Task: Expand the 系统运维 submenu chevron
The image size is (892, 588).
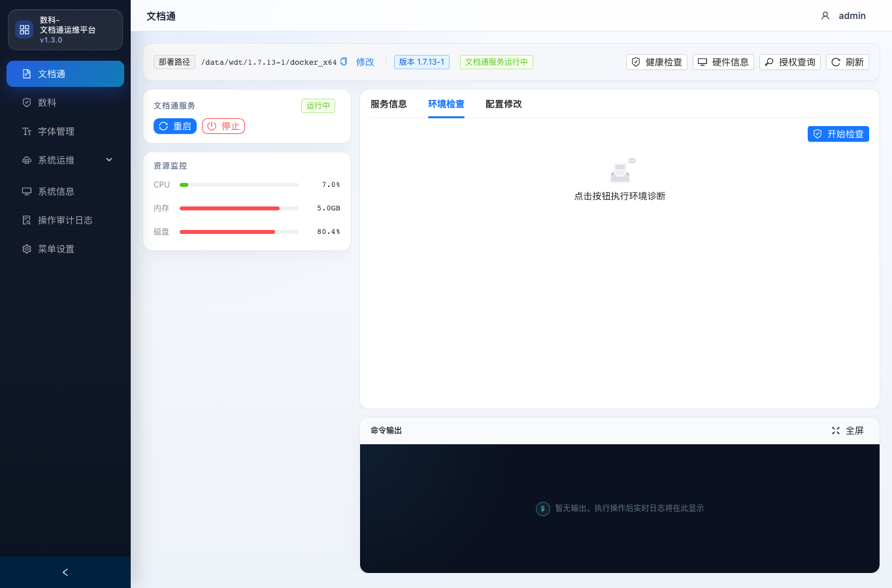Action: [x=109, y=160]
